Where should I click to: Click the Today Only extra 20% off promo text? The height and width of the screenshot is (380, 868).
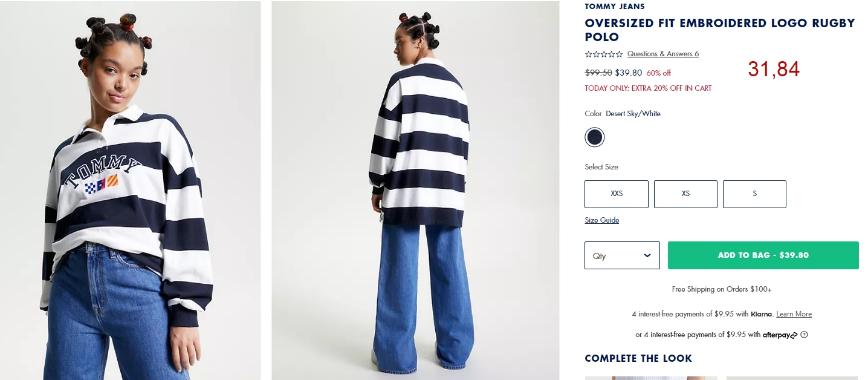[648, 88]
